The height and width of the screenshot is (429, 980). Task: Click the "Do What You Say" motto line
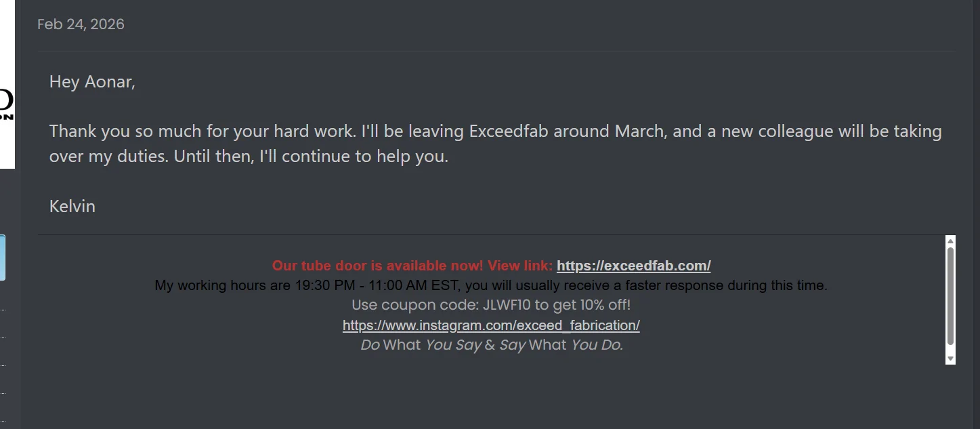491,345
